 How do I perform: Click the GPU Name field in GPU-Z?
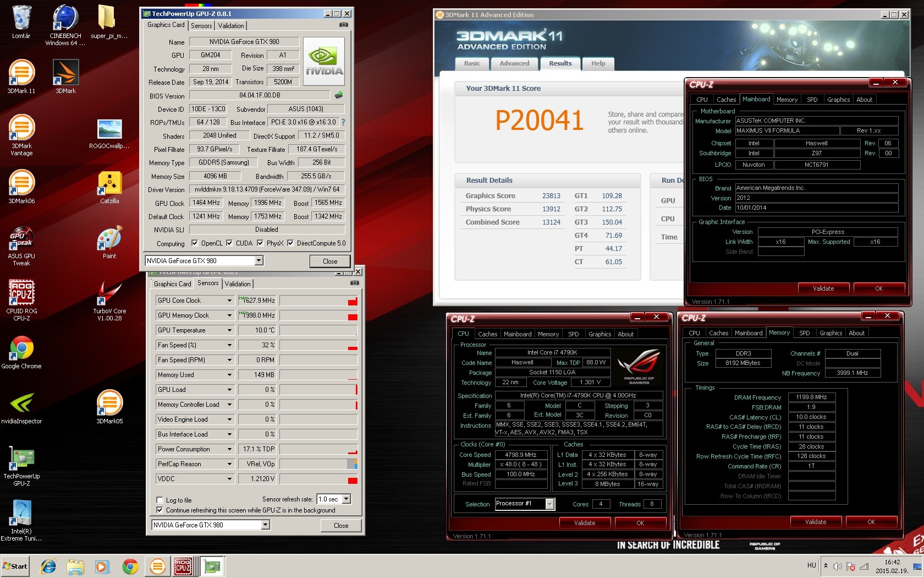click(244, 42)
